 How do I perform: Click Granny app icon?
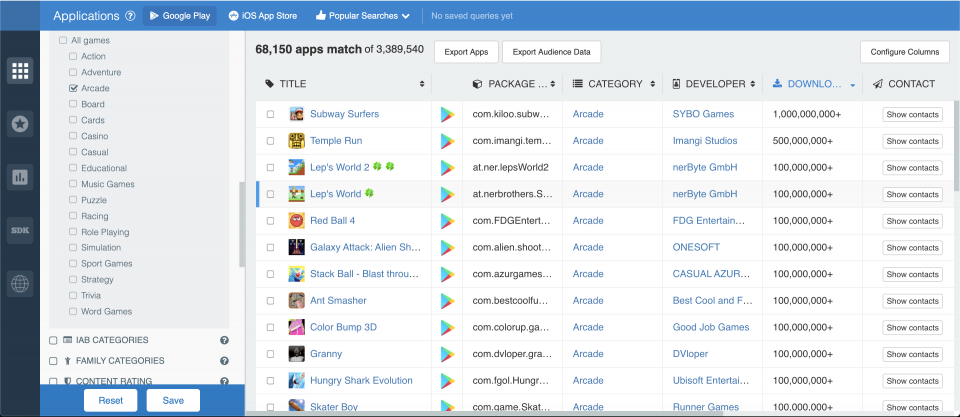pyautogui.click(x=296, y=354)
